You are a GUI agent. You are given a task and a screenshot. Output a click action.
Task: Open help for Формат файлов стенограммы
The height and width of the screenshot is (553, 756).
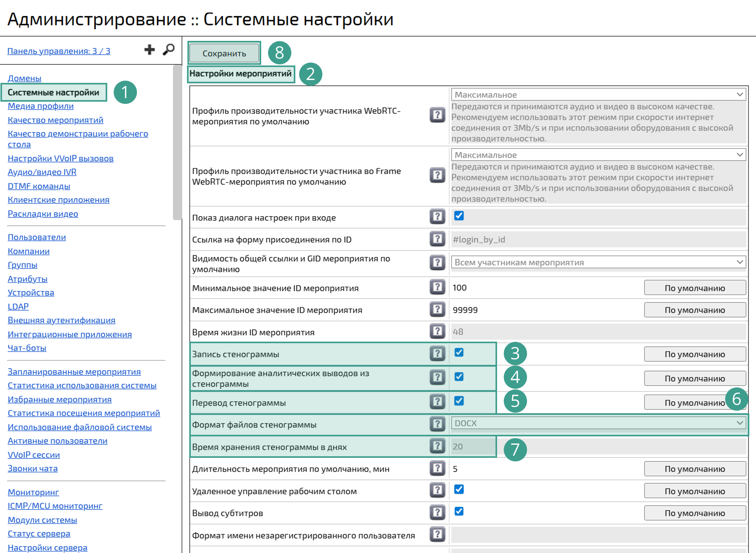click(x=437, y=424)
